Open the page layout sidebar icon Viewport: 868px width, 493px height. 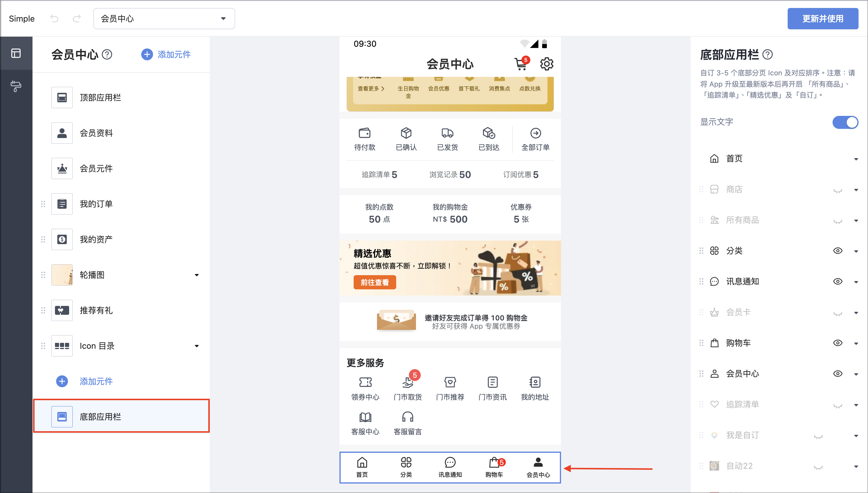(16, 53)
